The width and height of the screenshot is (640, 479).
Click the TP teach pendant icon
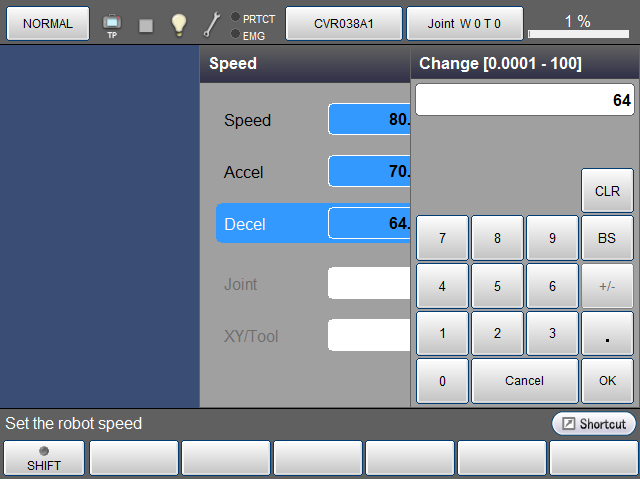coord(112,24)
